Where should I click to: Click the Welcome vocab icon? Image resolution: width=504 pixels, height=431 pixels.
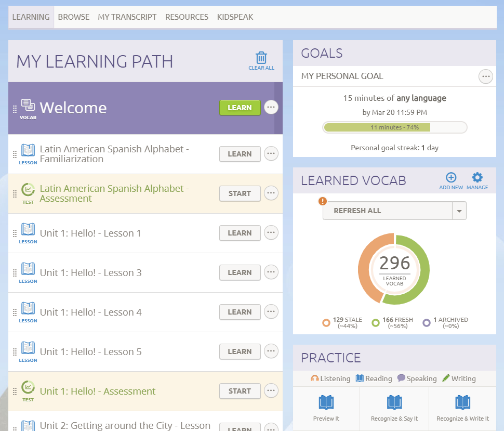pyautogui.click(x=28, y=106)
